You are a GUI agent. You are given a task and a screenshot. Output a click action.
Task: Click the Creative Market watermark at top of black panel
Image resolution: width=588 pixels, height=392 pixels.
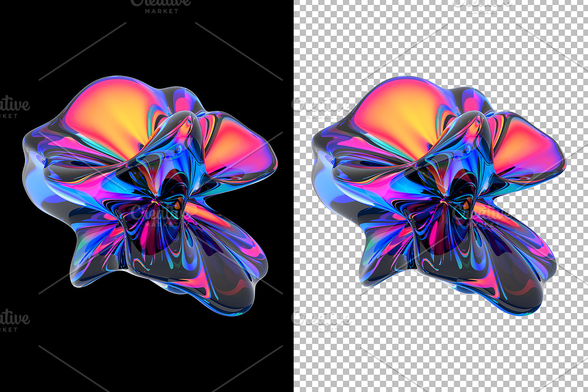click(161, 6)
